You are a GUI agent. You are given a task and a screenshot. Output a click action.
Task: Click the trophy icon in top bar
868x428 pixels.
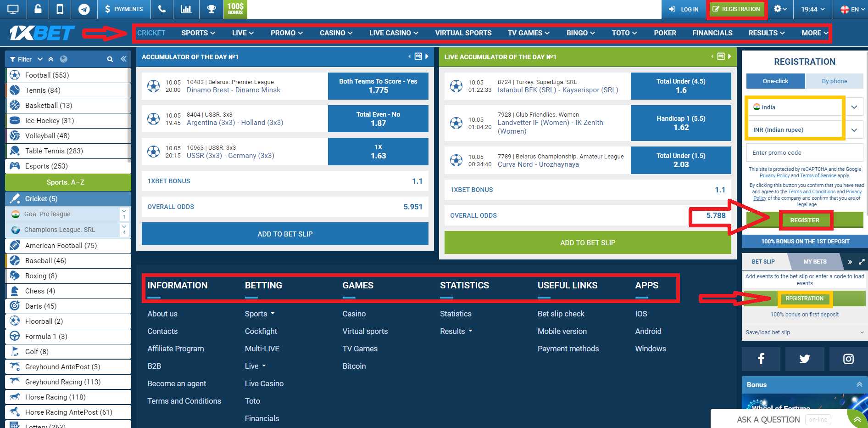click(211, 9)
